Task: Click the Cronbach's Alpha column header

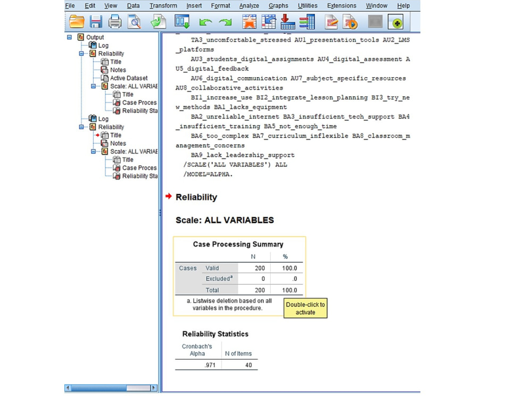Action: pos(197,350)
